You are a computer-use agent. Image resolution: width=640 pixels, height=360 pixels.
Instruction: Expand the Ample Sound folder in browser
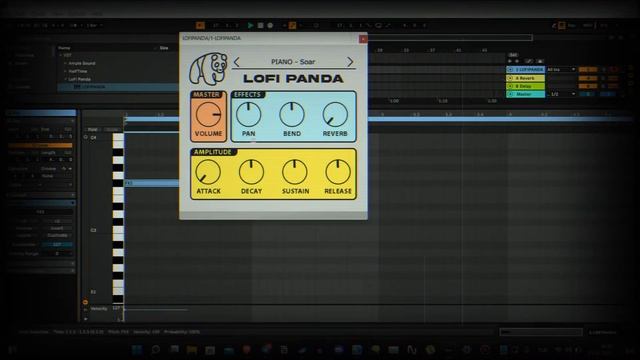[x=66, y=63]
